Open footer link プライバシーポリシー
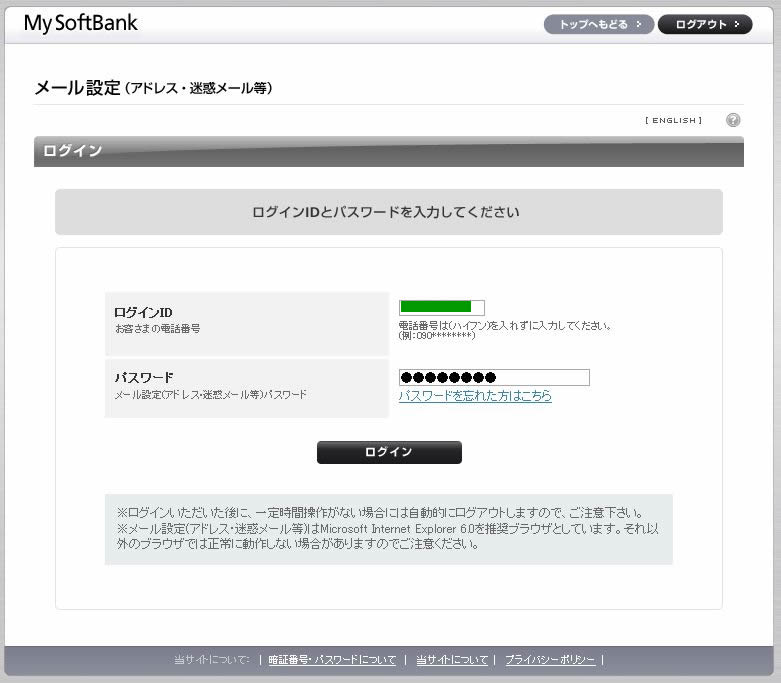 [x=550, y=660]
